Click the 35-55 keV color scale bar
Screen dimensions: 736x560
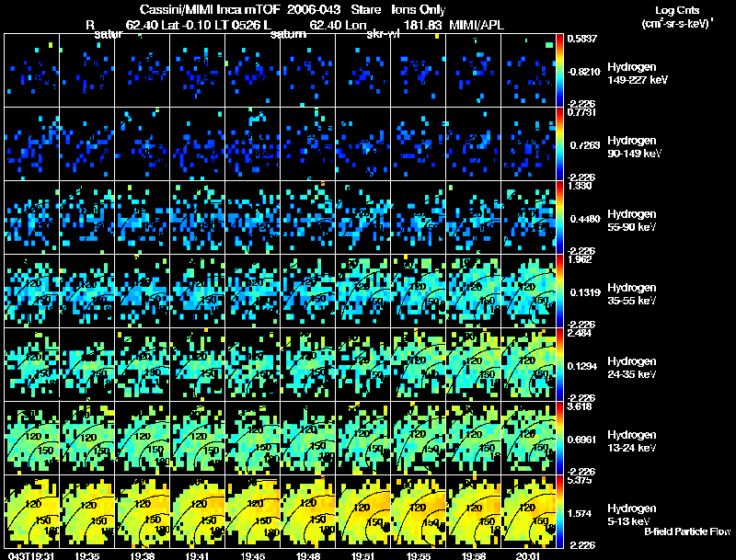pyautogui.click(x=559, y=291)
